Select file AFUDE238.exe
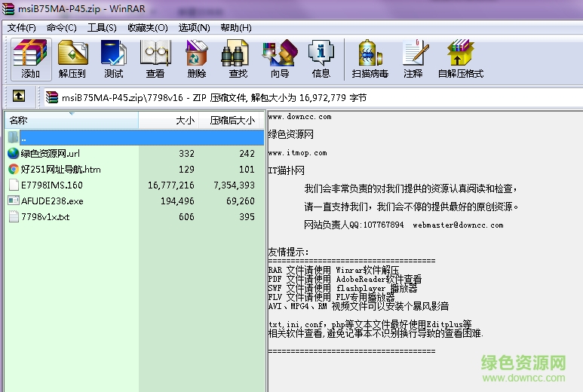 click(x=52, y=201)
